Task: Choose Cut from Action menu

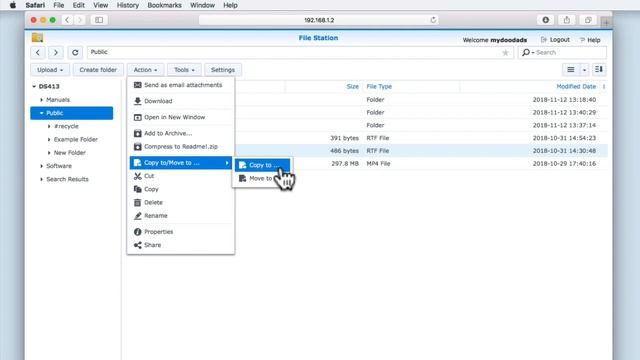Action: pos(180,176)
